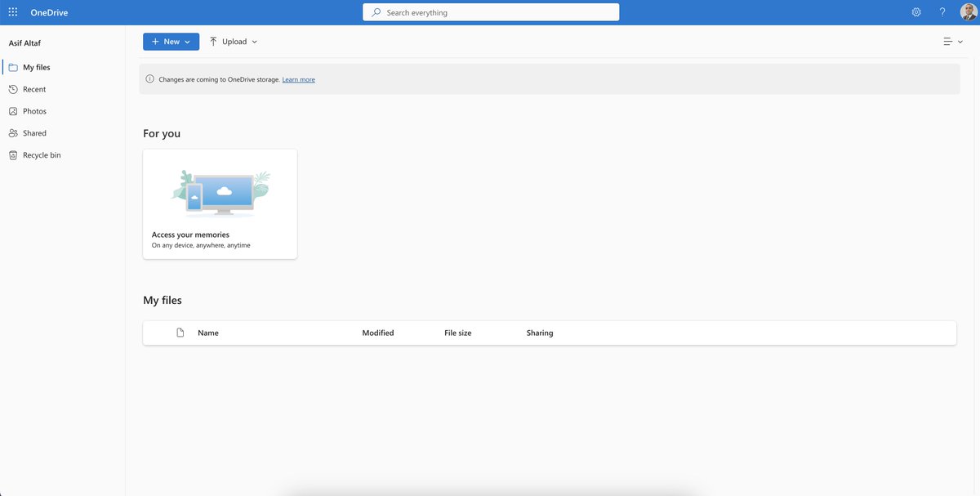Open the account profile picture
Screen dimensions: 980x496
click(968, 12)
